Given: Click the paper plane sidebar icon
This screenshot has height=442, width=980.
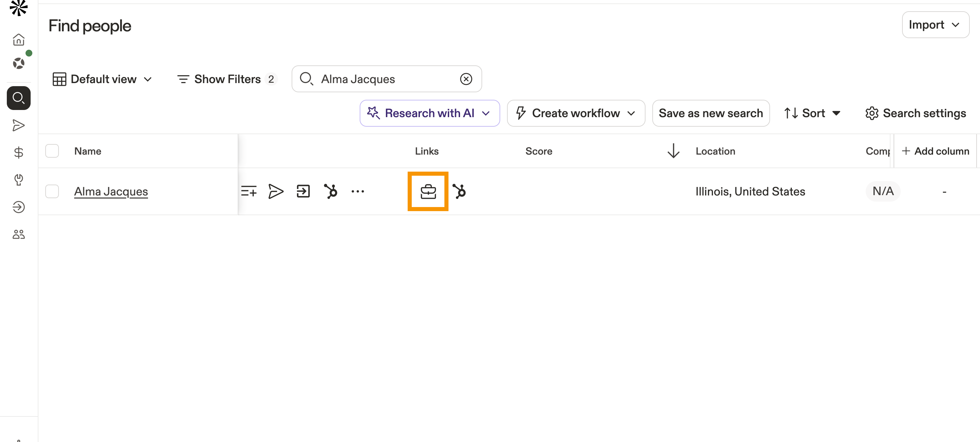Looking at the screenshot, I should coord(19,125).
